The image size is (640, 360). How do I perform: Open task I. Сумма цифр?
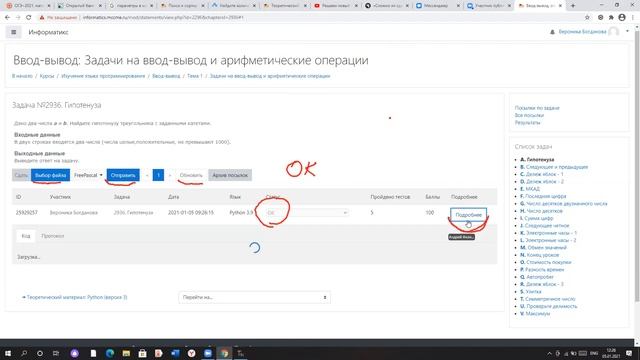tap(537, 218)
